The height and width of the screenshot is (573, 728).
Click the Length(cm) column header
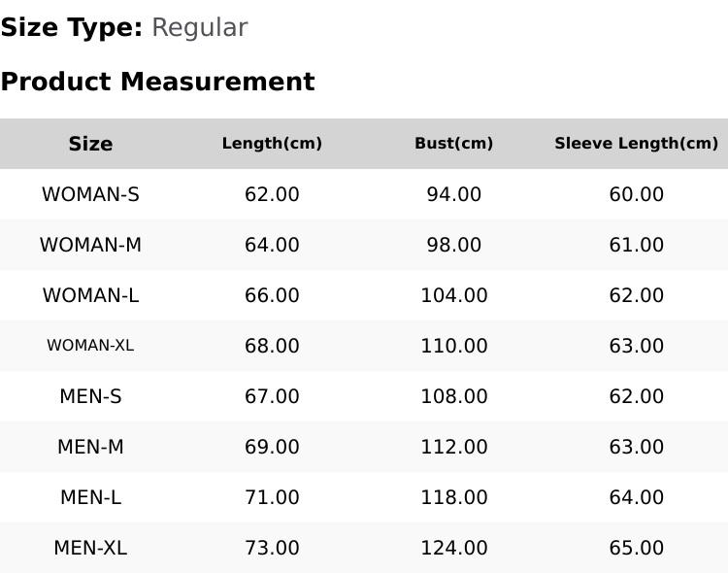tap(272, 144)
